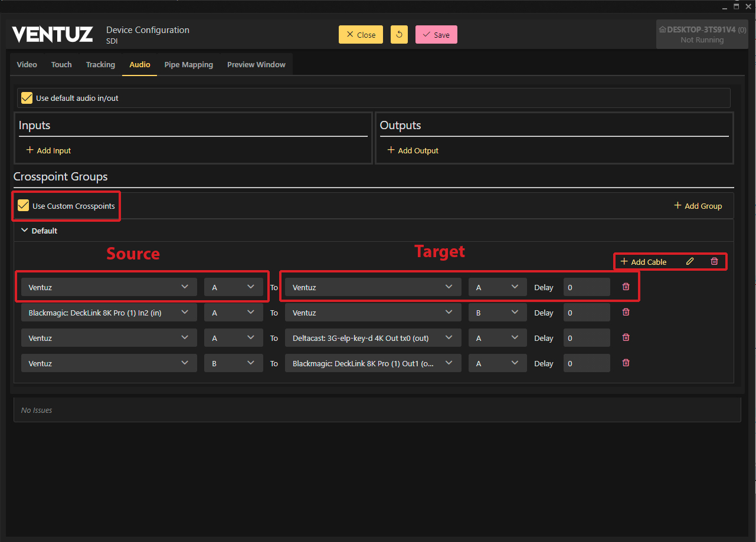Click the Delay field of the first cable
This screenshot has height=542, width=756.
pos(586,287)
